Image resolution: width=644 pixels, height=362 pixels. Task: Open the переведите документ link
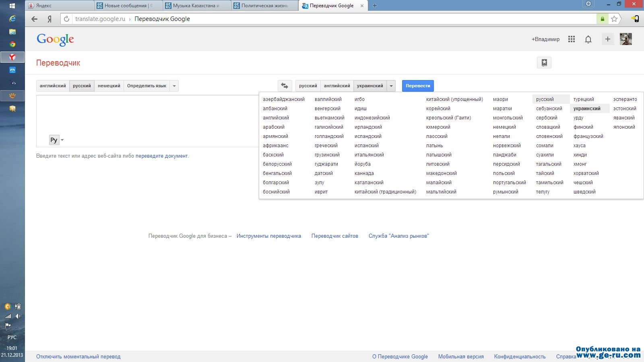click(x=161, y=156)
